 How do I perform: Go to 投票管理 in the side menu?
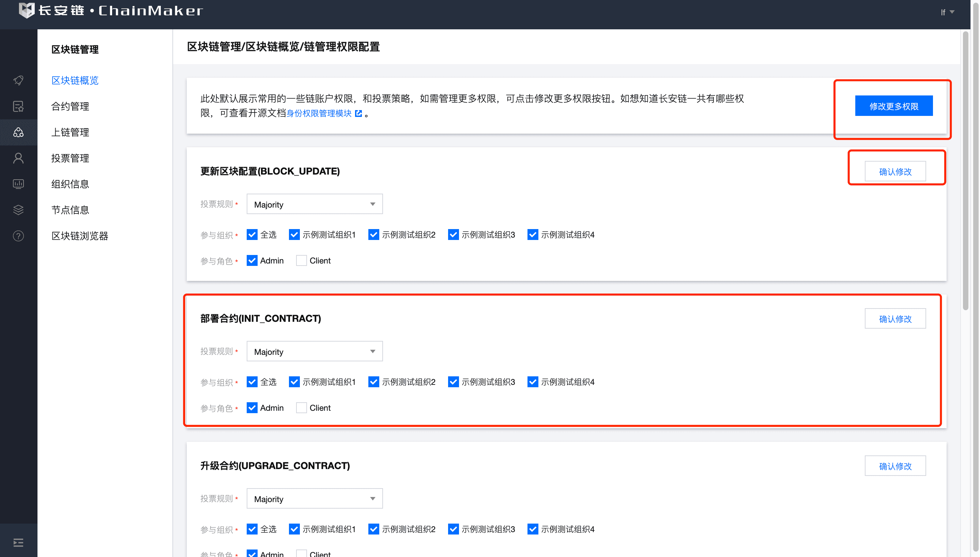(70, 158)
